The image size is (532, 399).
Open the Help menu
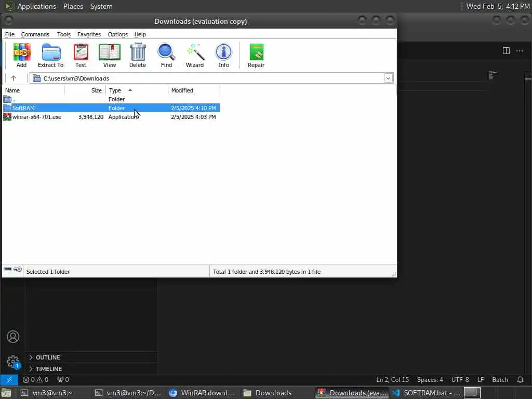[x=140, y=34]
